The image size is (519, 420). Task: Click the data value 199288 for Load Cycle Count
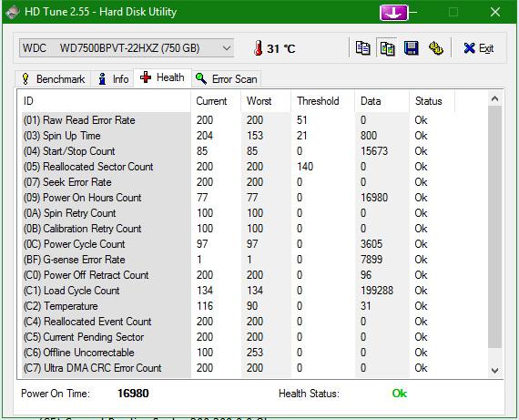click(x=377, y=291)
